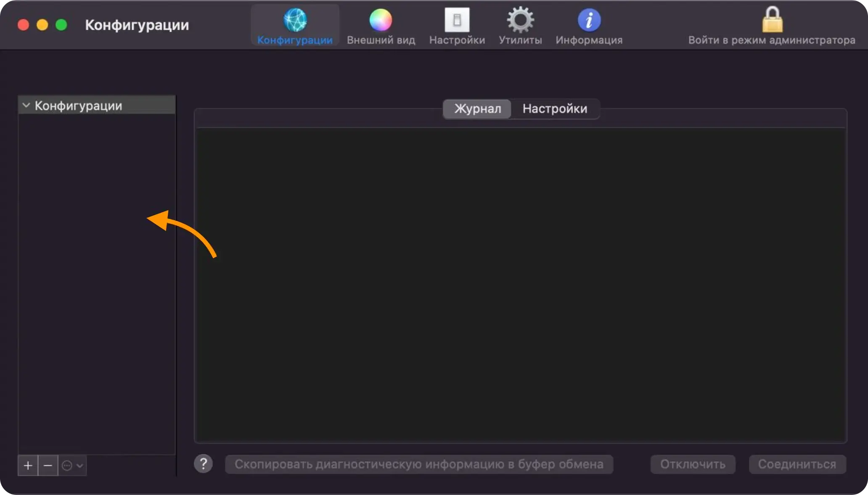868x495 pixels.
Task: Switch to the Журнал tab
Action: pos(477,109)
